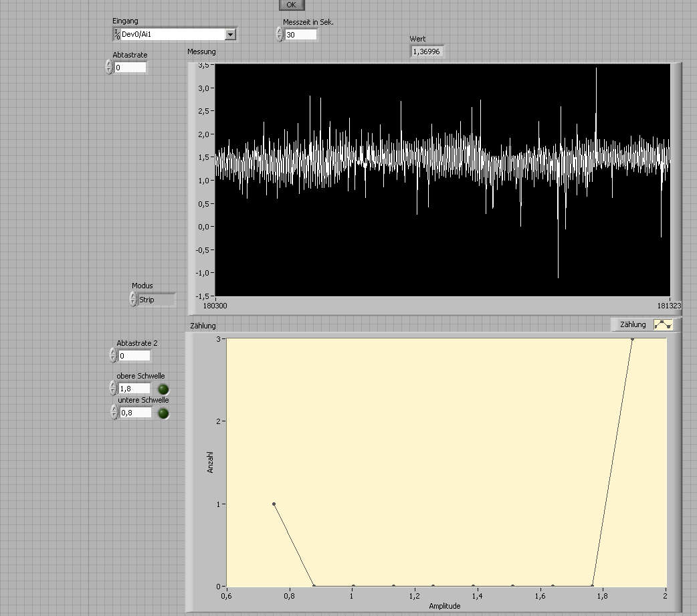This screenshot has width=697, height=616.
Task: Click the Messzeit in Sek. stepper arrows
Action: (280, 34)
